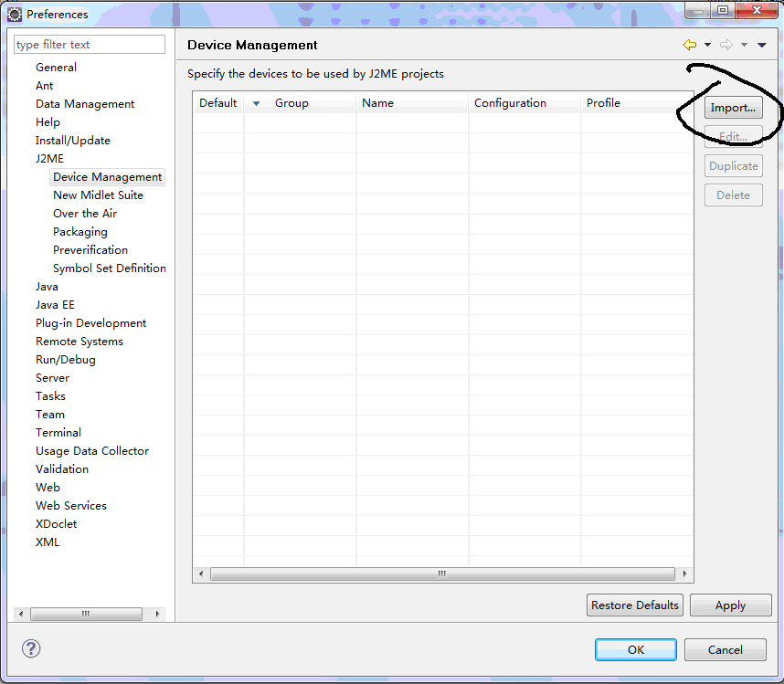784x684 pixels.
Task: Click the forward navigation arrow icon
Action: (726, 45)
